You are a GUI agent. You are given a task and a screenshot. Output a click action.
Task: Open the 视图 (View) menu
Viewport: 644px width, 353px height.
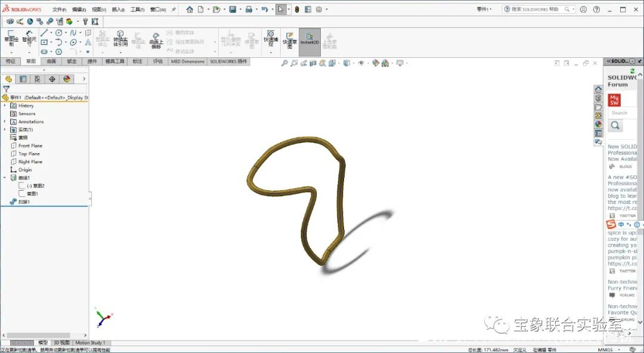point(98,10)
